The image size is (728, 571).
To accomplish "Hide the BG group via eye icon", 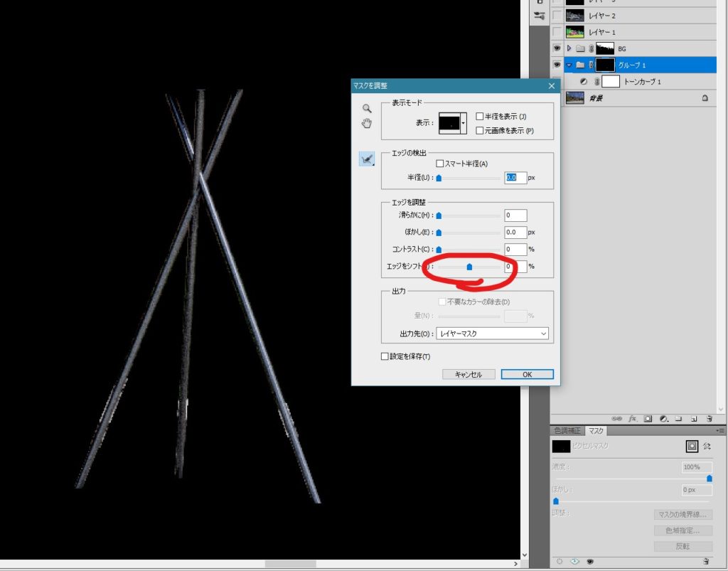I will pos(558,48).
